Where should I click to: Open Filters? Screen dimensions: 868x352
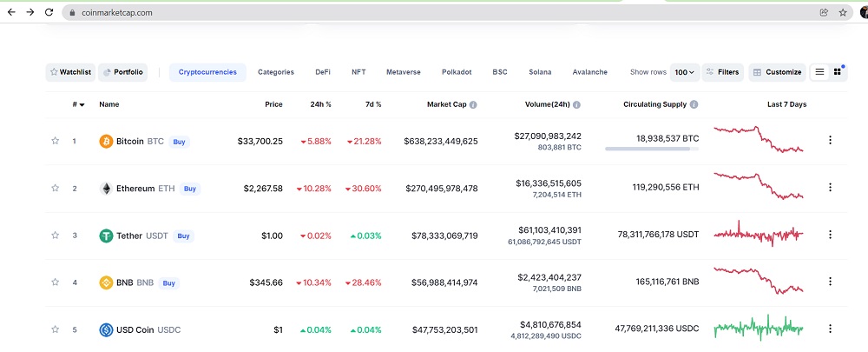click(722, 72)
